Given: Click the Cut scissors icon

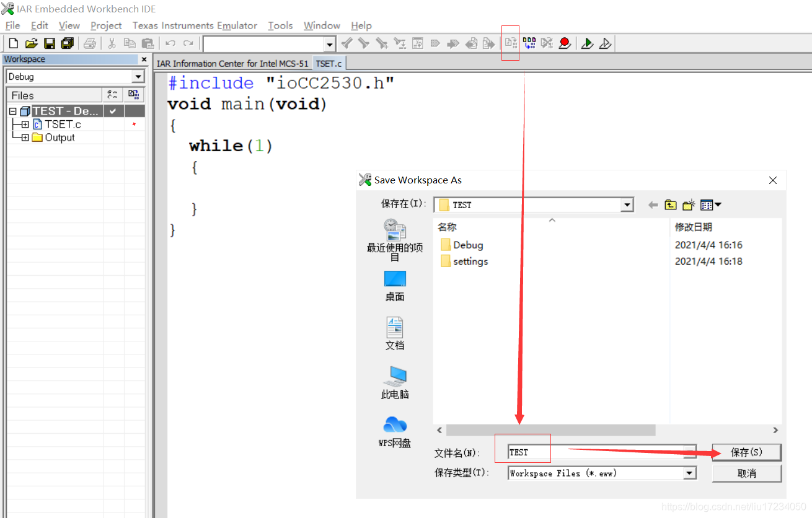Looking at the screenshot, I should tap(112, 43).
